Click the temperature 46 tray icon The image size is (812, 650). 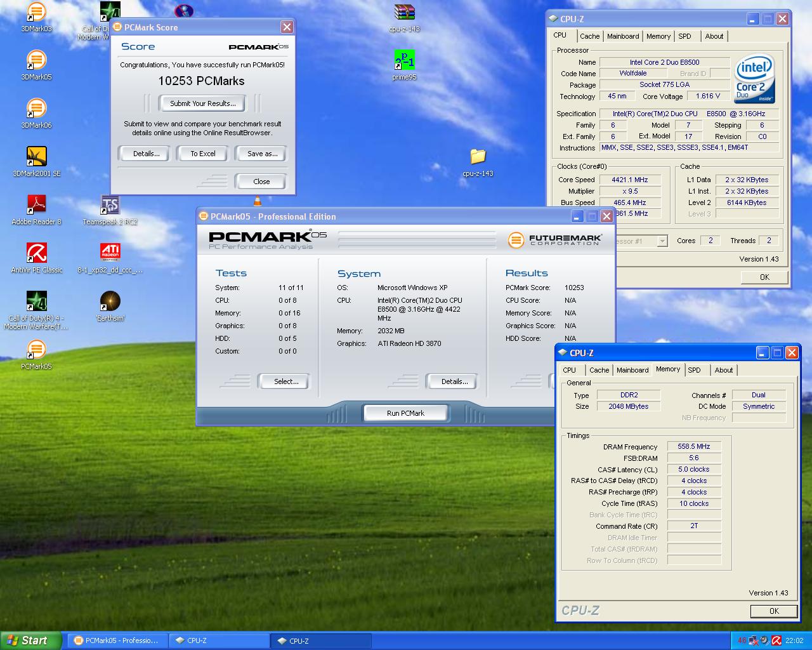click(742, 640)
